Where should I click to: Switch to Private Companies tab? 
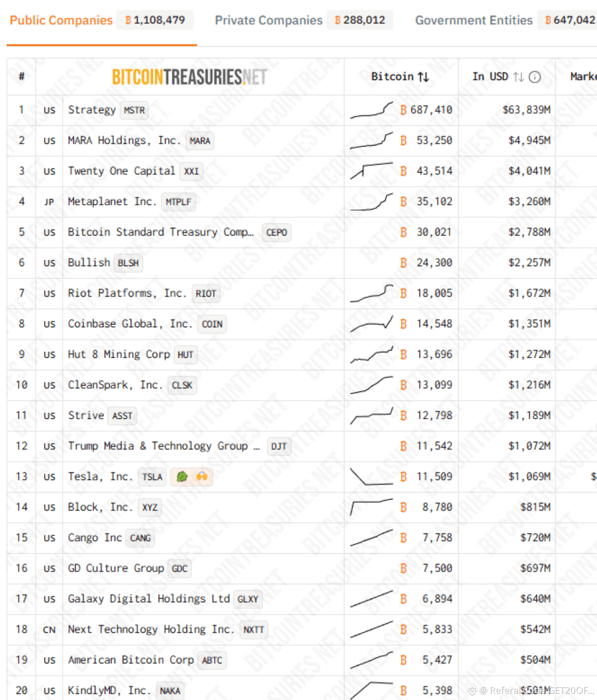click(268, 20)
